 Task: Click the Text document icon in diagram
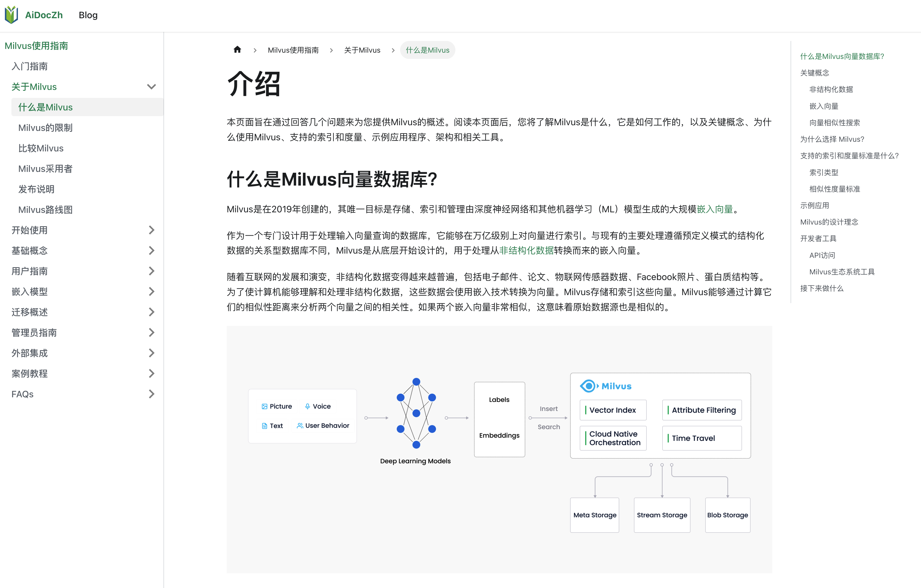[264, 426]
